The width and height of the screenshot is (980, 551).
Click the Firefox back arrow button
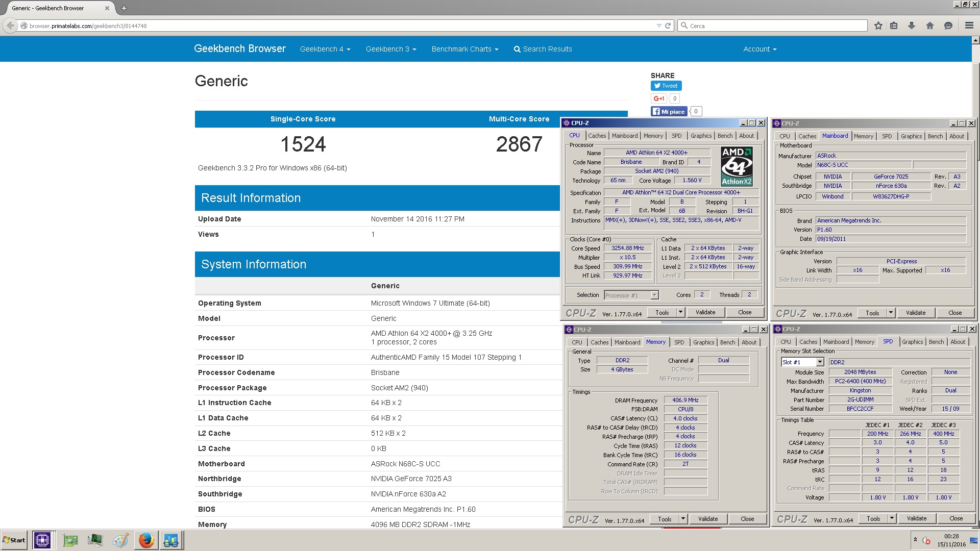click(10, 26)
